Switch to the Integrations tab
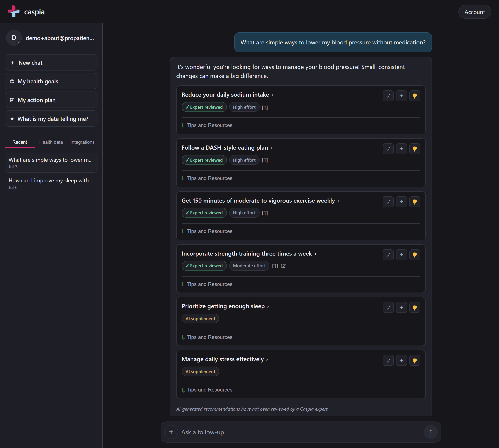The width and height of the screenshot is (499, 448). (x=82, y=142)
